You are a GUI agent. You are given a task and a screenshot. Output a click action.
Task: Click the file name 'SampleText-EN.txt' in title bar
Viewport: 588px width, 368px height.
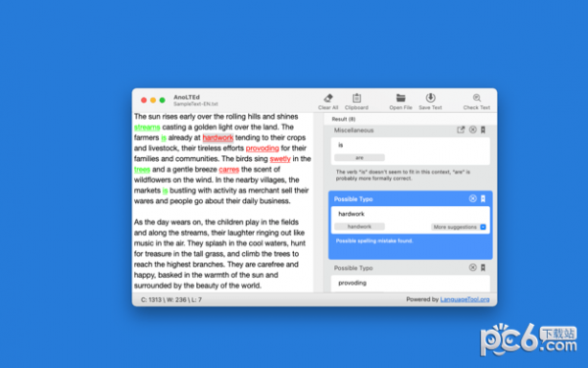coord(195,104)
